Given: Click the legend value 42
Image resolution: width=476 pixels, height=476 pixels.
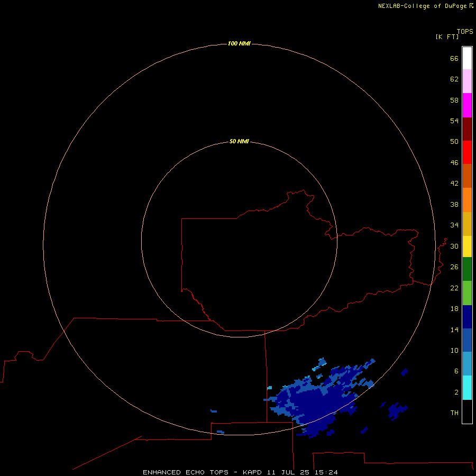Looking at the screenshot, I should [454, 184].
